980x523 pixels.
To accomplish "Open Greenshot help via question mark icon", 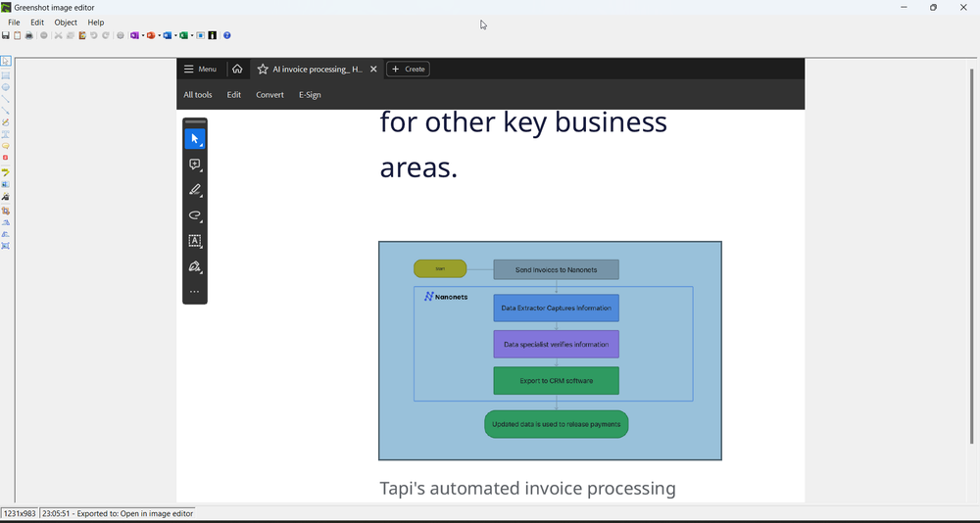I will (227, 35).
